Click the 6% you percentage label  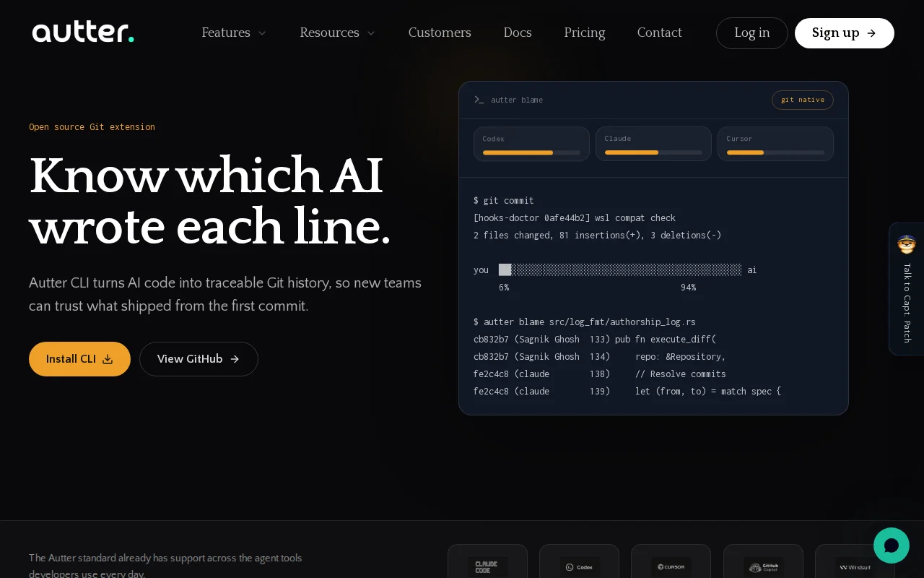tap(504, 288)
